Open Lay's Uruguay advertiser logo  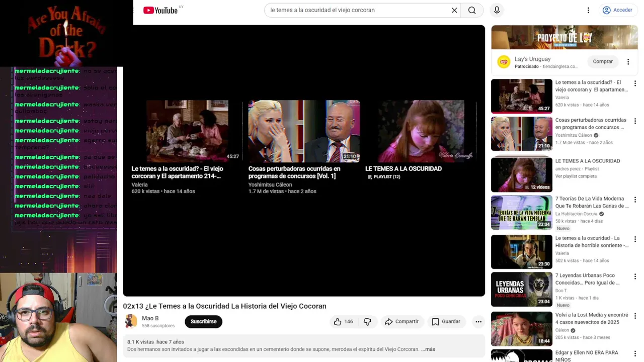coord(504,62)
